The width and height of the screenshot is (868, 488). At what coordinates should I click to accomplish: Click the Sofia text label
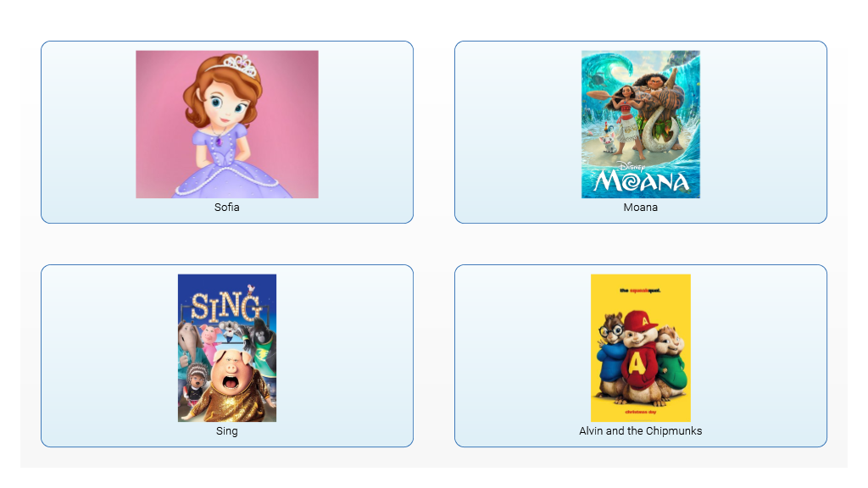227,208
